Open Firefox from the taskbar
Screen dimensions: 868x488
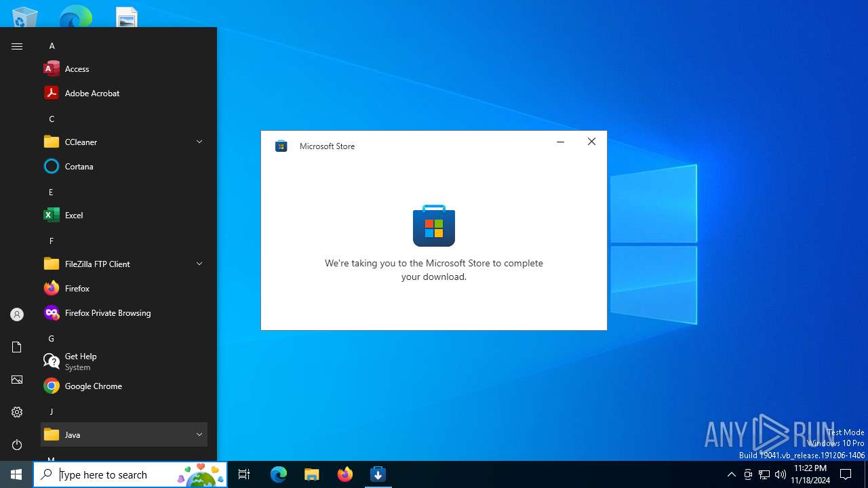(345, 474)
